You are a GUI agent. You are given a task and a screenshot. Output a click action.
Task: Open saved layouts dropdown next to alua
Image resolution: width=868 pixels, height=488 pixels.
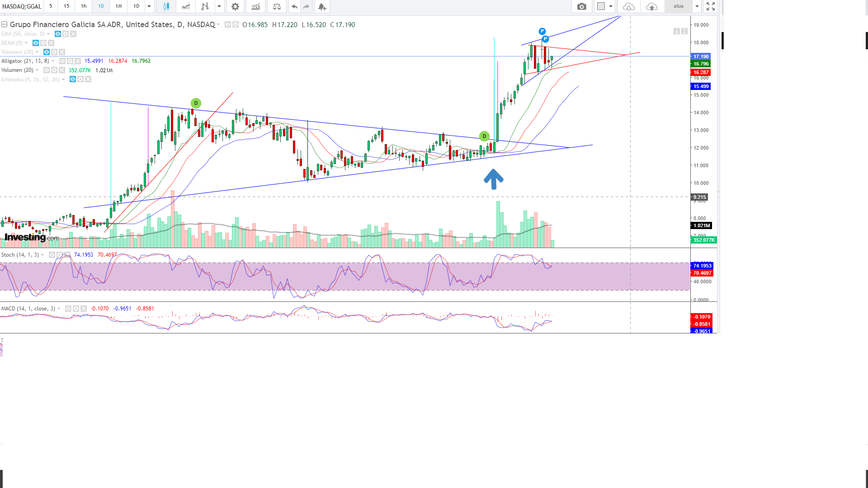(x=697, y=6)
